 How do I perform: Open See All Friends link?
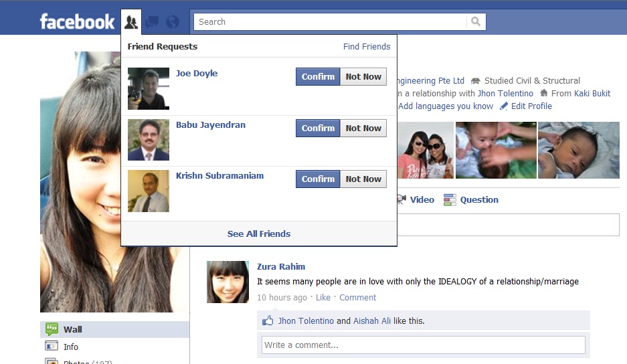click(x=259, y=234)
